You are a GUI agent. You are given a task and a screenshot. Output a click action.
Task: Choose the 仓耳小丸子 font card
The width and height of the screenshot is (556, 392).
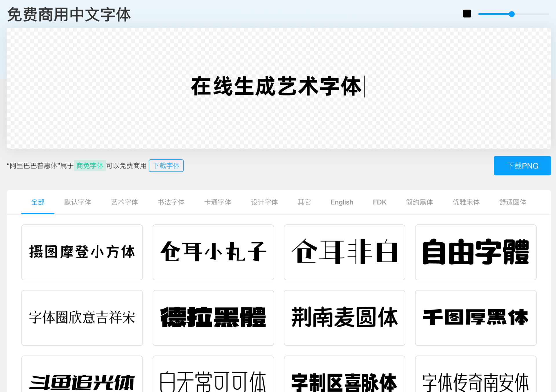coord(213,252)
